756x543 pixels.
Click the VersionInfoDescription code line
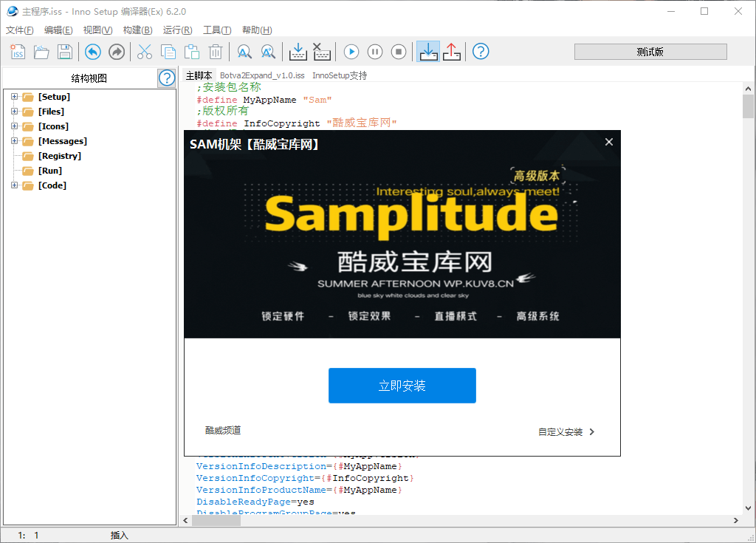click(x=299, y=466)
